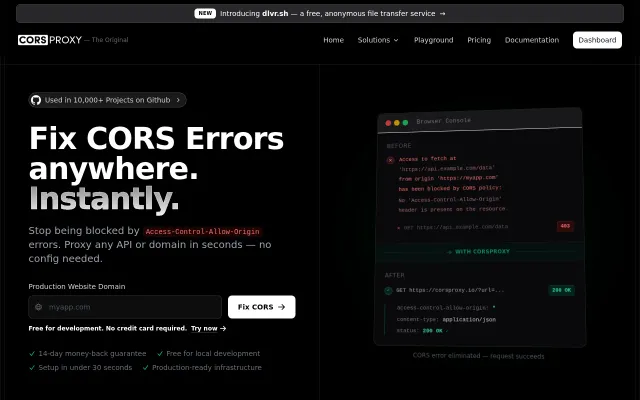Open the chevron on GitHub projects pill
This screenshot has width=640, height=400.
(x=178, y=100)
